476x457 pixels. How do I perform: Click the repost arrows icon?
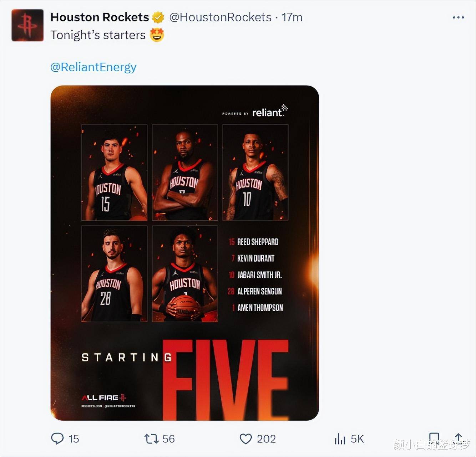(151, 438)
